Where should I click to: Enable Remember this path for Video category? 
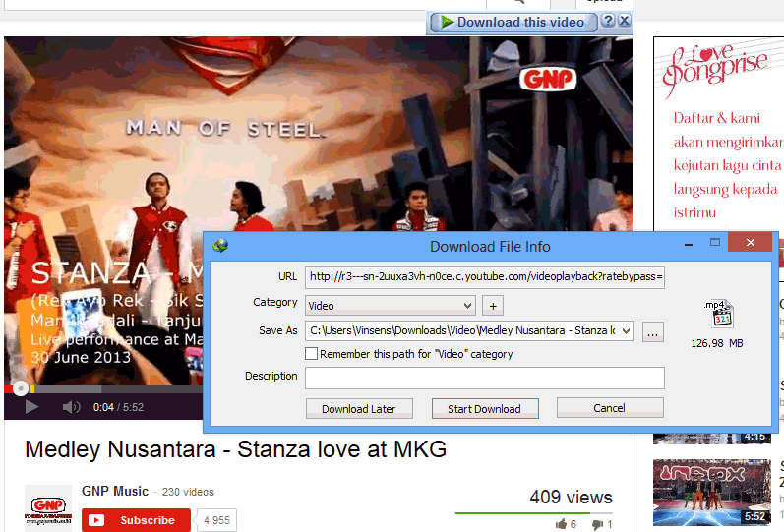pyautogui.click(x=311, y=353)
